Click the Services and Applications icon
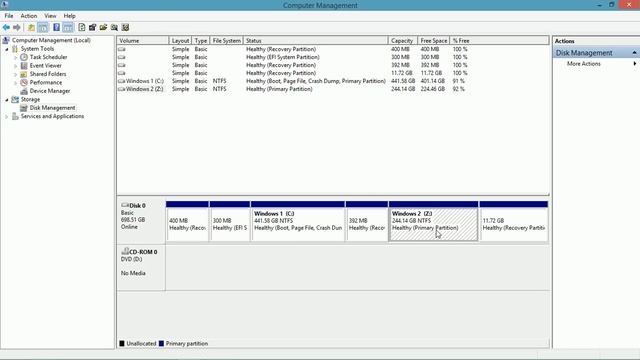This screenshot has height=360, width=640. (15, 116)
